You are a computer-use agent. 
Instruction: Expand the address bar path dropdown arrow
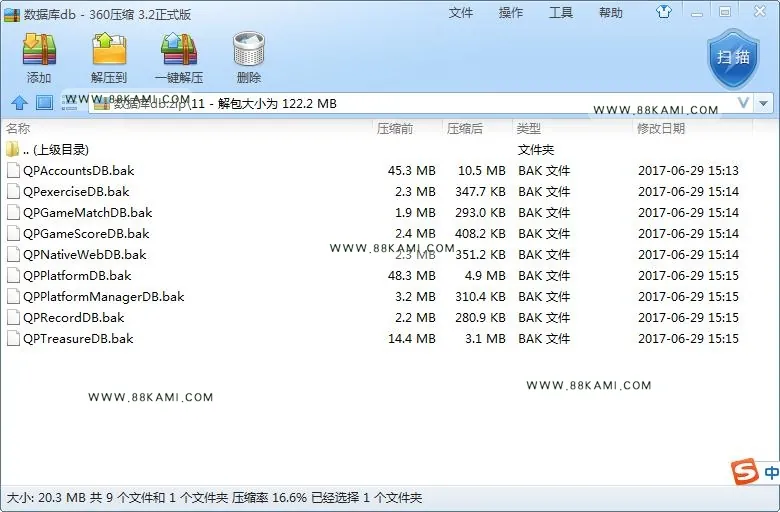[x=764, y=103]
